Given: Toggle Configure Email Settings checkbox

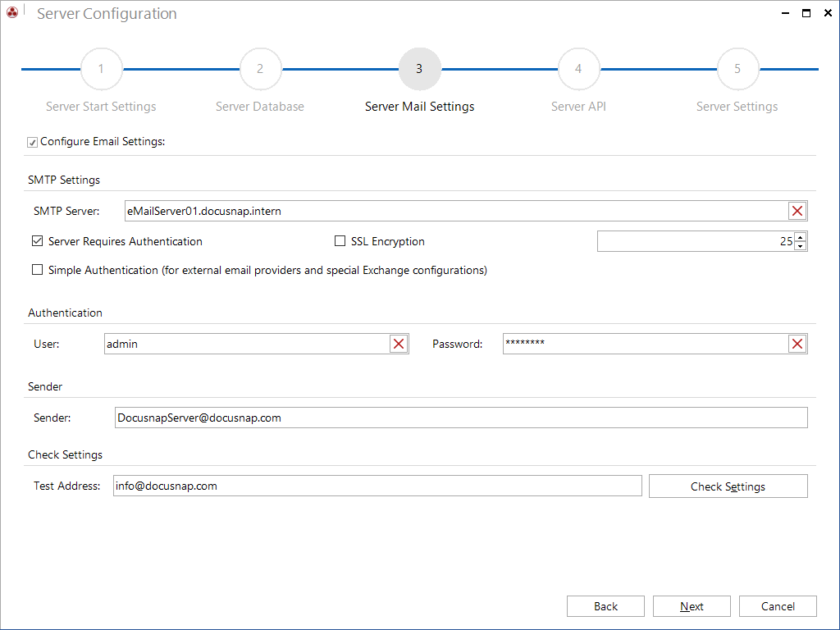Looking at the screenshot, I should (32, 142).
